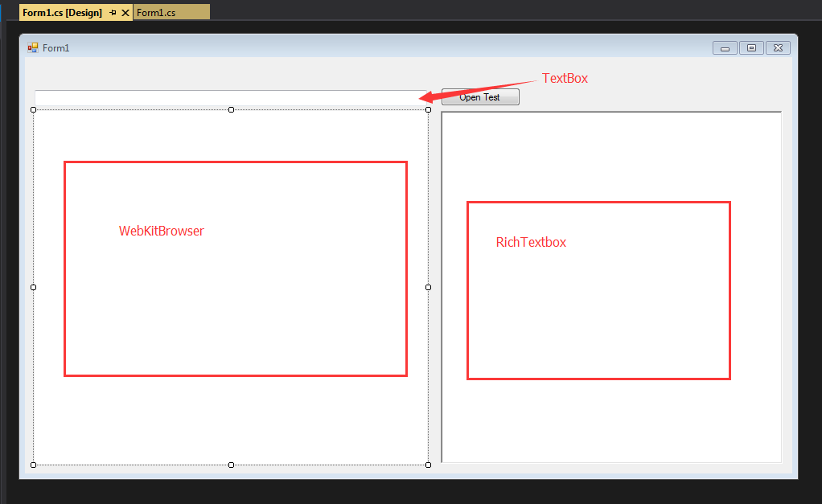The image size is (822, 504).
Task: Click the bottom-center handle of the WebKitBrowser
Action: [x=231, y=465]
